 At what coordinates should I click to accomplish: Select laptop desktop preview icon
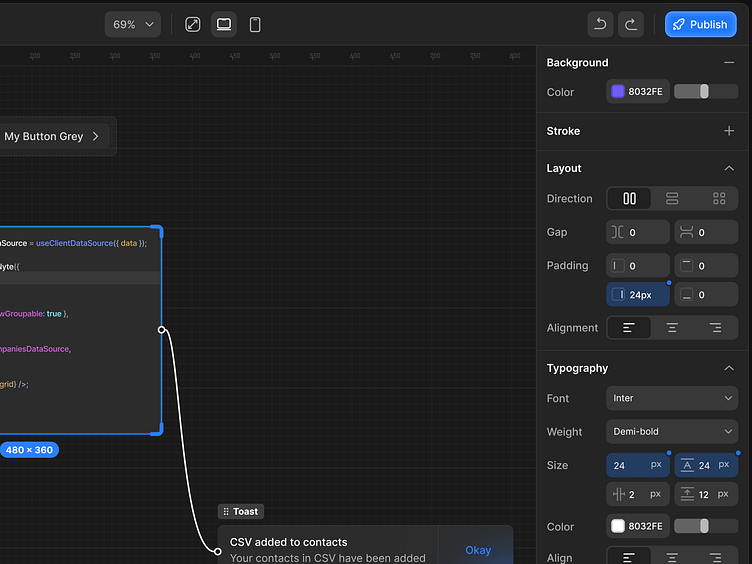click(x=224, y=24)
